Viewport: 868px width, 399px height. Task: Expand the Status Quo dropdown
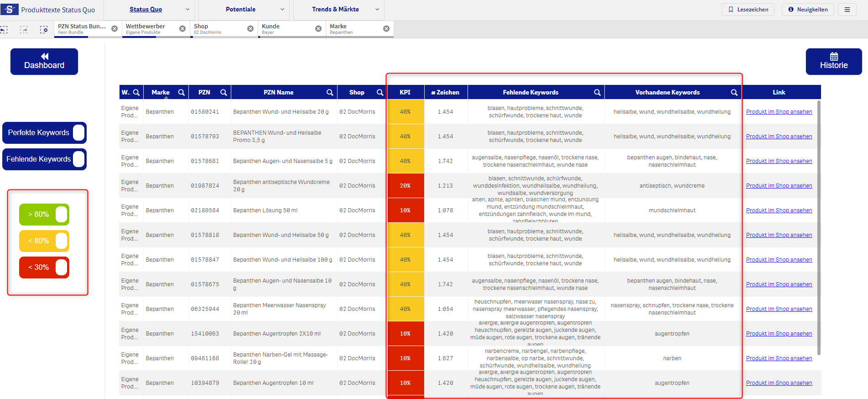pos(187,10)
